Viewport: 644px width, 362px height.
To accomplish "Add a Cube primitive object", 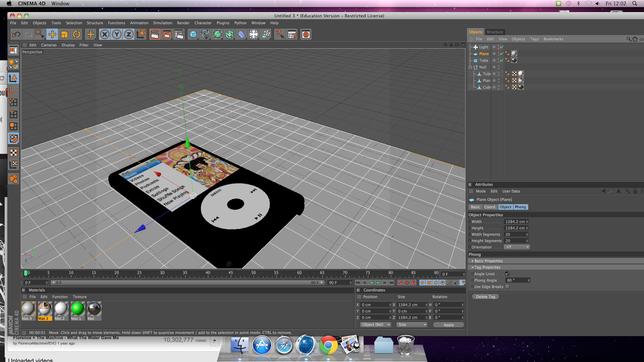I will [x=193, y=35].
